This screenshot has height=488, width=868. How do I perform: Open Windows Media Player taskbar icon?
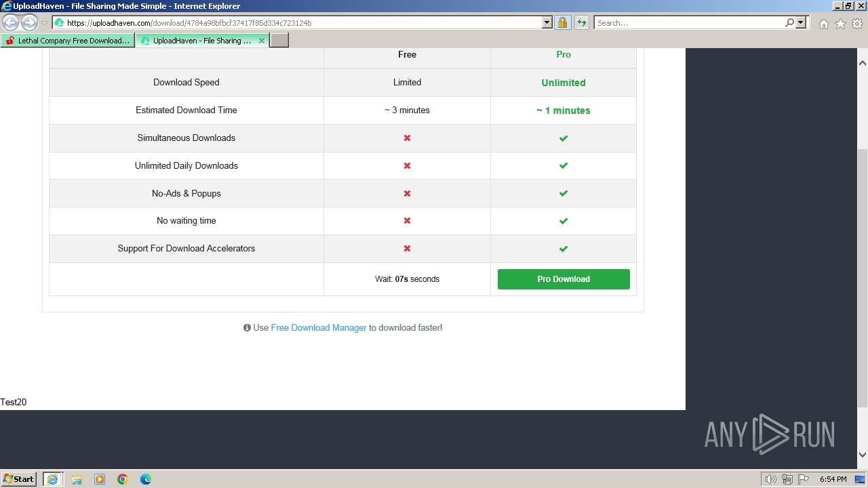coord(100,479)
